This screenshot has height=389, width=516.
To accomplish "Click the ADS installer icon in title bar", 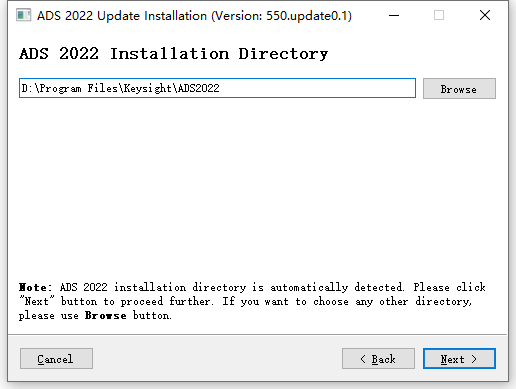I will 23,15.
